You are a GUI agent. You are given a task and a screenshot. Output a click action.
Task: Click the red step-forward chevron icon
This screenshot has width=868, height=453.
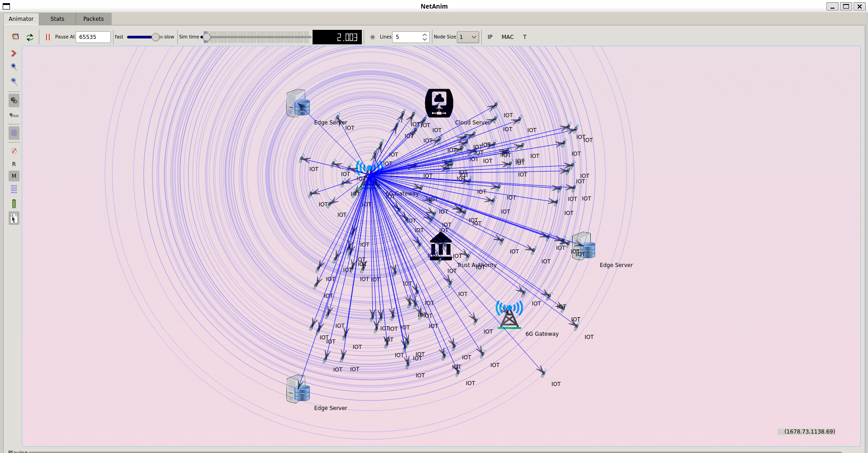click(14, 53)
